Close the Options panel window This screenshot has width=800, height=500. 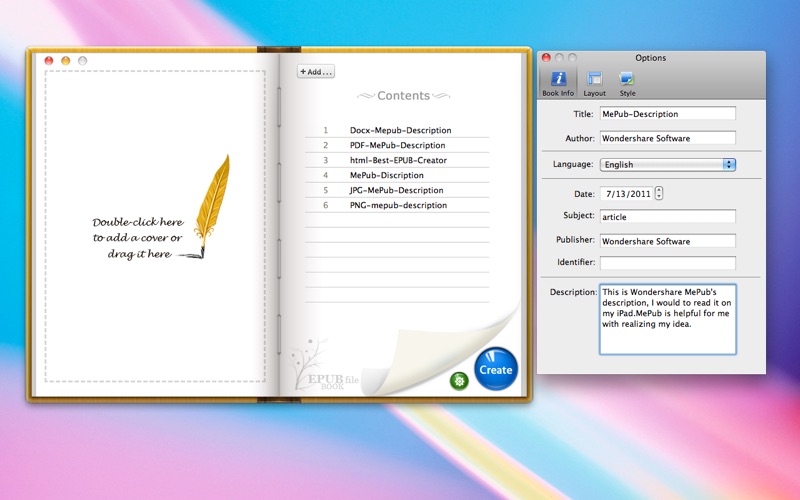[x=546, y=58]
